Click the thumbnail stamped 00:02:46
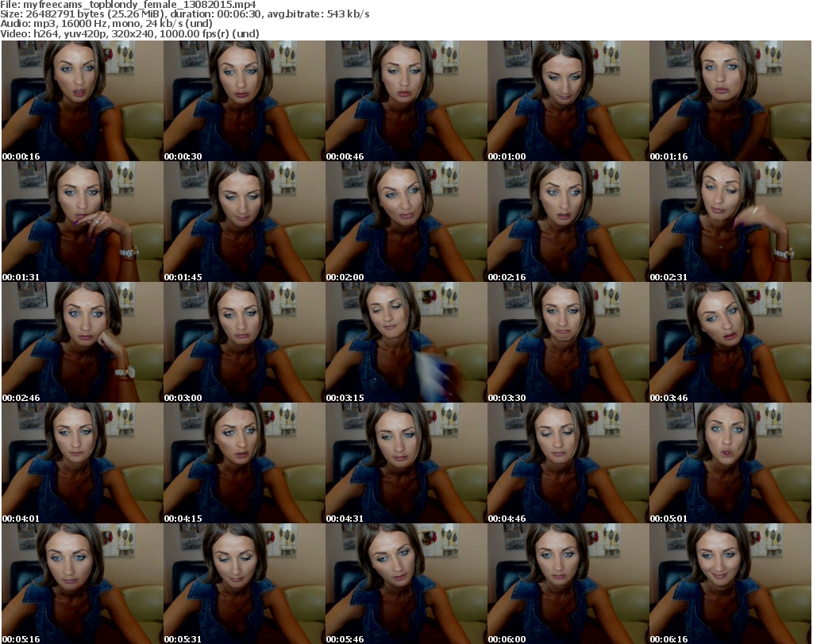 pos(83,342)
